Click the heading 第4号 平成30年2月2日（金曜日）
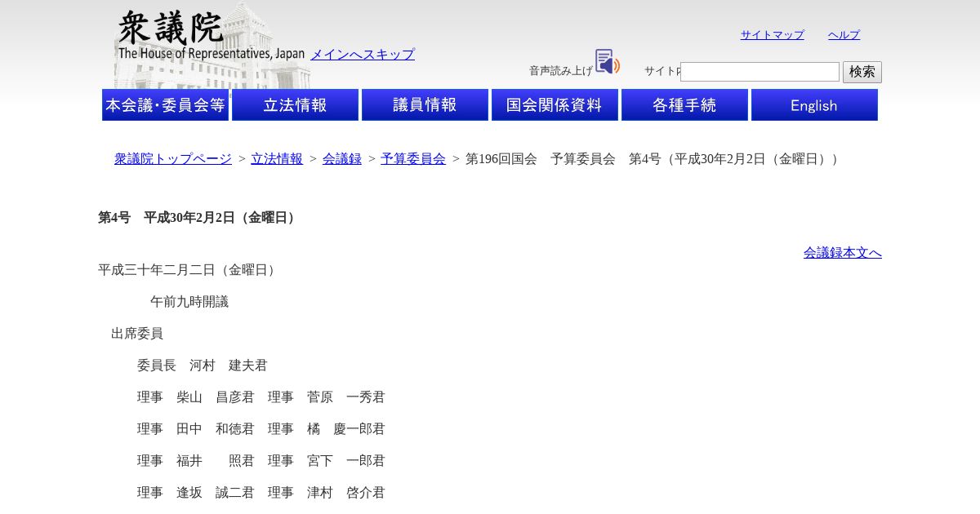The image size is (980, 514). [199, 218]
